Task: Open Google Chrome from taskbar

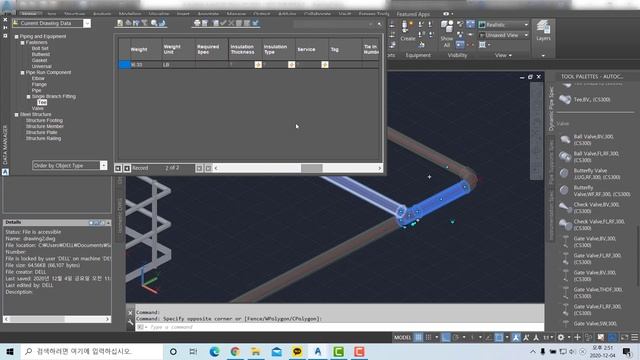Action: click(235, 351)
